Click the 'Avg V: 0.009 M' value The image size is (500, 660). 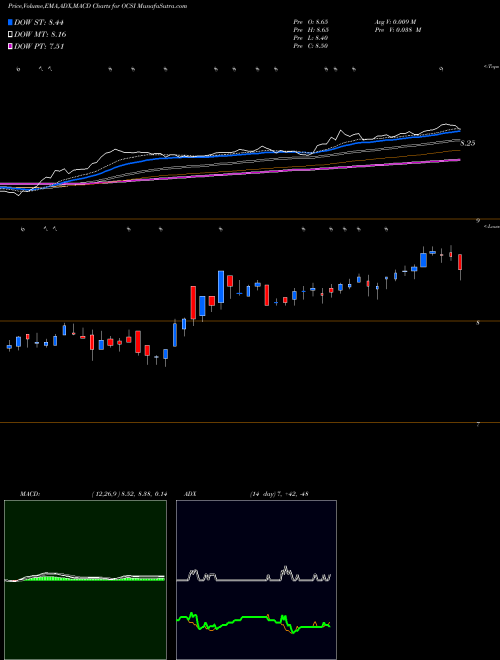pos(397,22)
